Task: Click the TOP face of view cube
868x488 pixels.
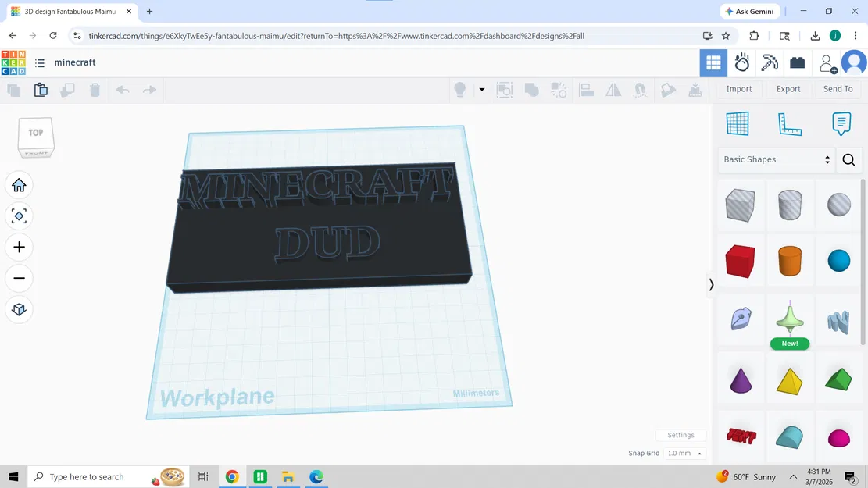Action: [x=36, y=133]
